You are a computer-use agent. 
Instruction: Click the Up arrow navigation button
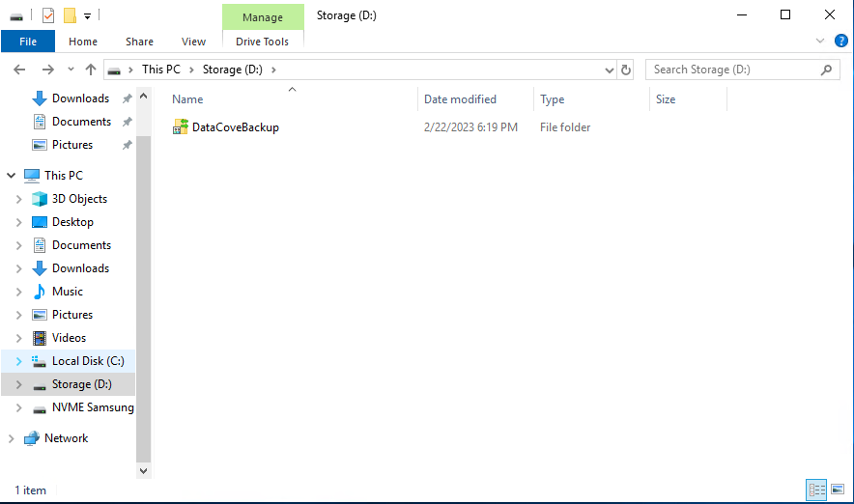coord(91,70)
